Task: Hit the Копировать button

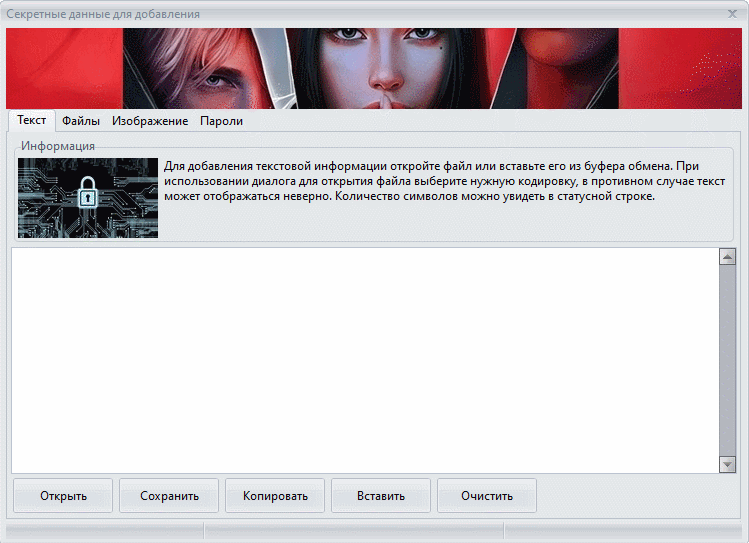Action: point(275,495)
